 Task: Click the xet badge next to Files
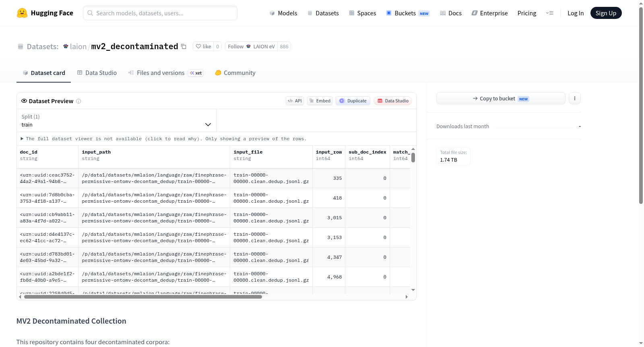click(196, 73)
